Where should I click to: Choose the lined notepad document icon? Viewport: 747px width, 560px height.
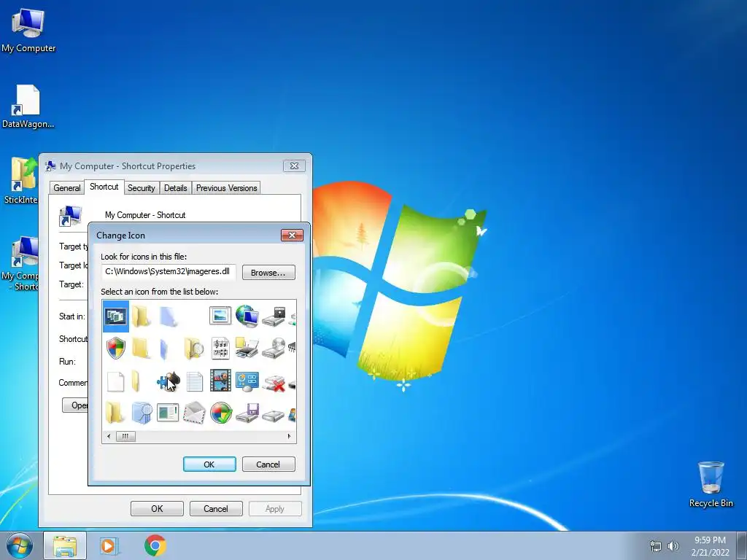[194, 381]
